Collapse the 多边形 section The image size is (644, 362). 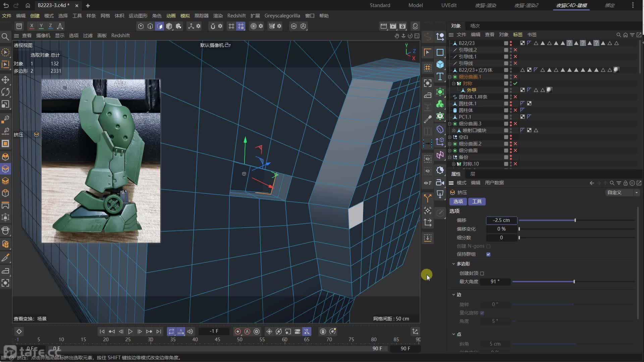(454, 264)
